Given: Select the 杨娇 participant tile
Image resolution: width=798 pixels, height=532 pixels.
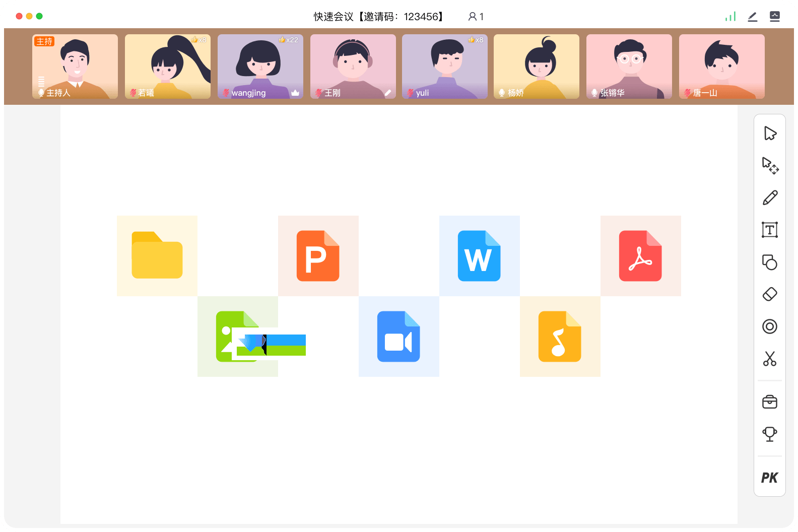Looking at the screenshot, I should 537,66.
